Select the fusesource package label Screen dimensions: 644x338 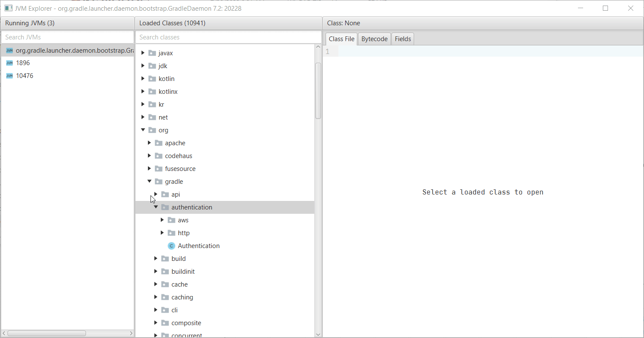(x=180, y=169)
